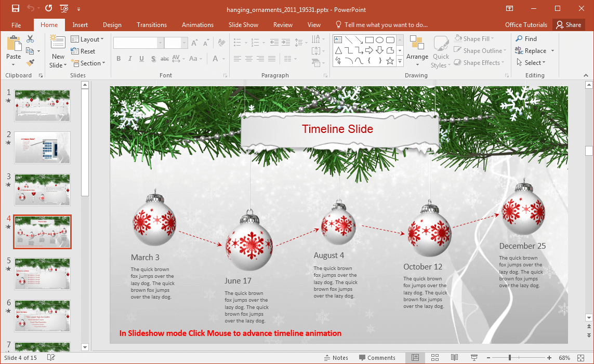Open the Comments pane button
This screenshot has width=594, height=364.
[377, 358]
